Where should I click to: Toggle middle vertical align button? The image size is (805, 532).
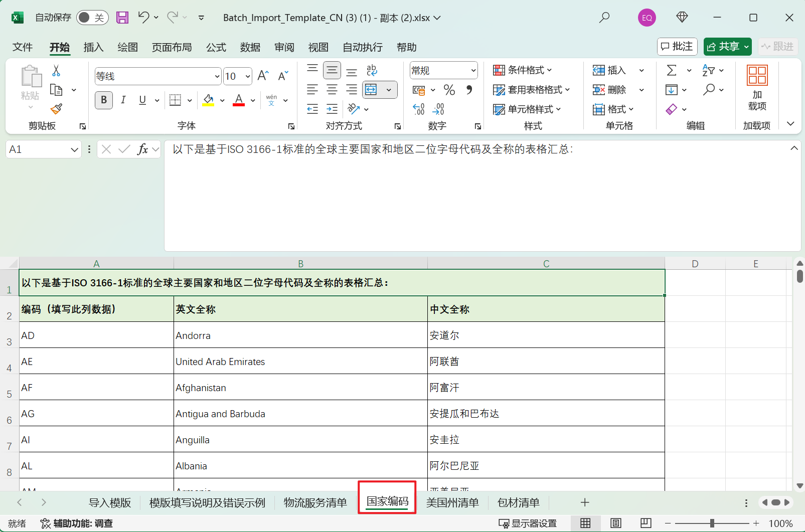(332, 70)
